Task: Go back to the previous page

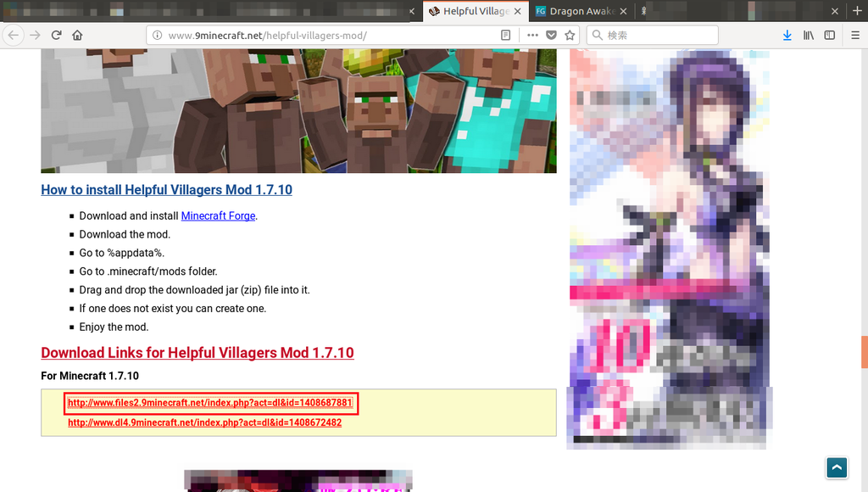Action: point(14,35)
